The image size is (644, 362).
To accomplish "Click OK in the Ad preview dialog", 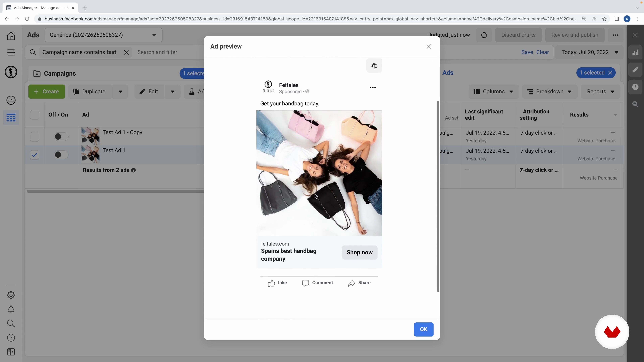I will point(423,329).
